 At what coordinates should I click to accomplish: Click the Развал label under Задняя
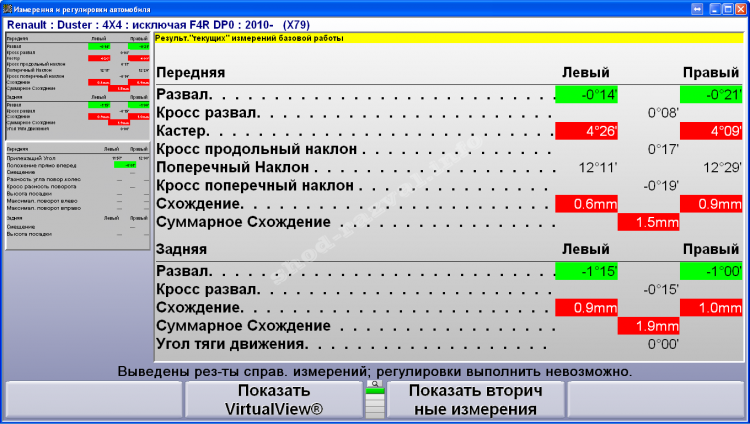[184, 271]
